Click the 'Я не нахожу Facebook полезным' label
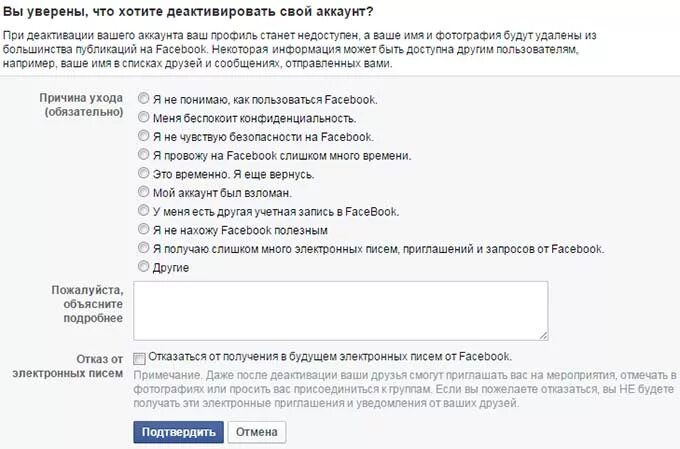 tap(240, 230)
